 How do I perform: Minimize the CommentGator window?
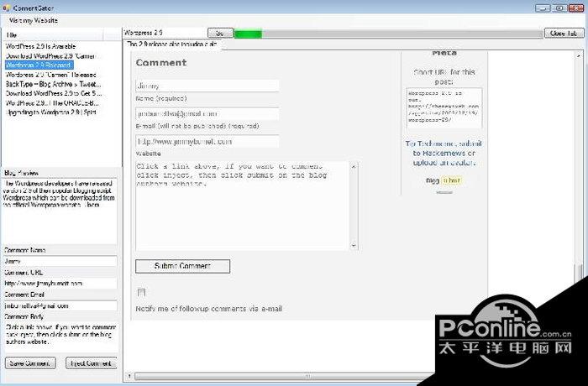[543, 8]
